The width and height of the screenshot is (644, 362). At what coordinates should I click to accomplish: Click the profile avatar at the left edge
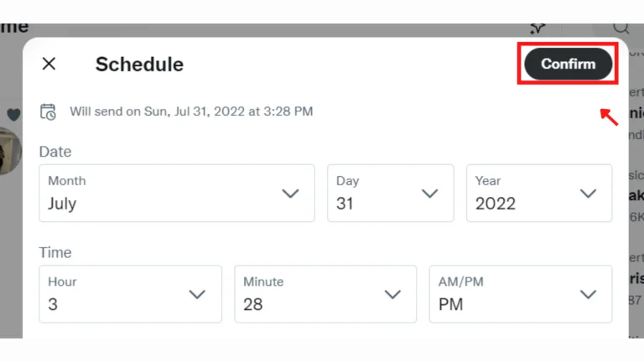pyautogui.click(x=10, y=151)
